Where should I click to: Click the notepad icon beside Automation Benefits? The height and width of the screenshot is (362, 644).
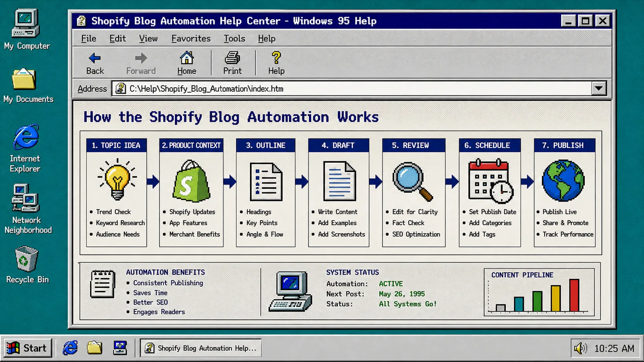pyautogui.click(x=102, y=284)
